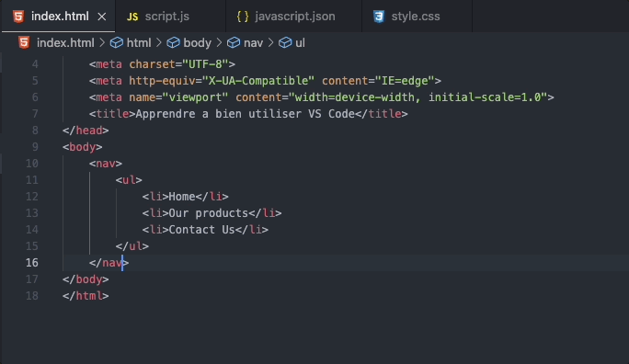
Task: Click the "Home" list item text
Action: coord(182,197)
